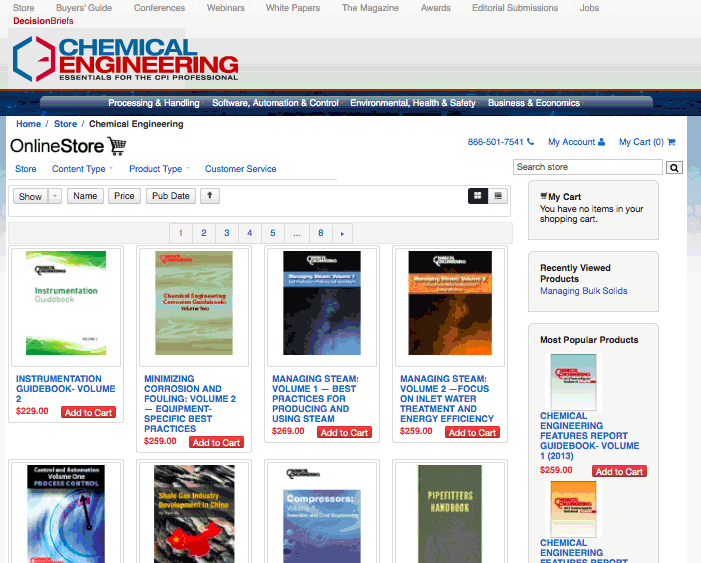Click the next page arrow
Viewport: 701px width, 563px height.
(342, 233)
